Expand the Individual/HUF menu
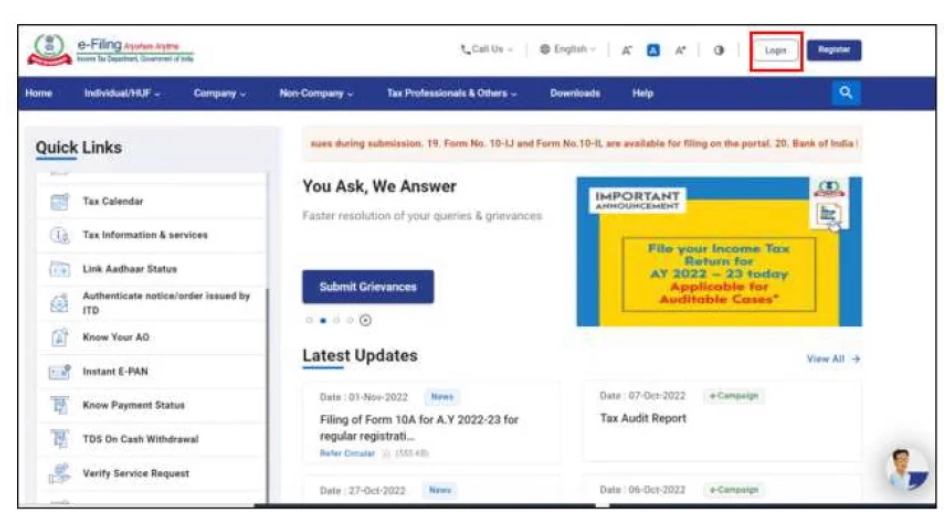This screenshot has height=530, width=952. click(x=122, y=93)
